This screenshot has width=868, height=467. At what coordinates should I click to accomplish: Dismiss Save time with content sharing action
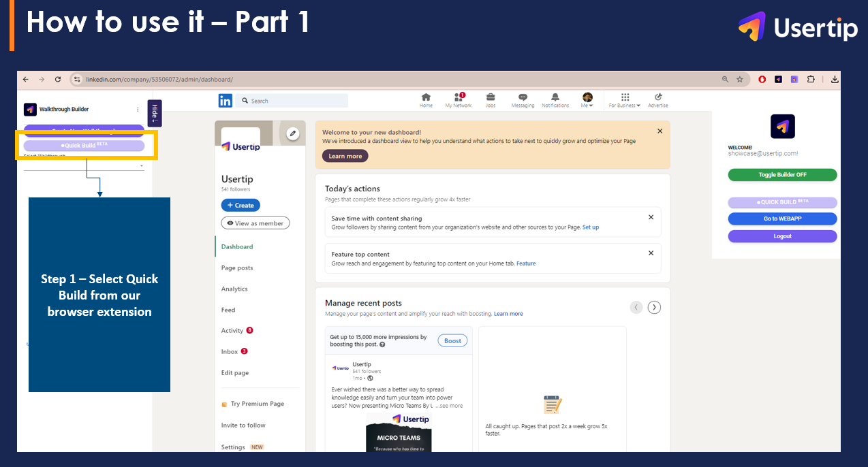(651, 217)
